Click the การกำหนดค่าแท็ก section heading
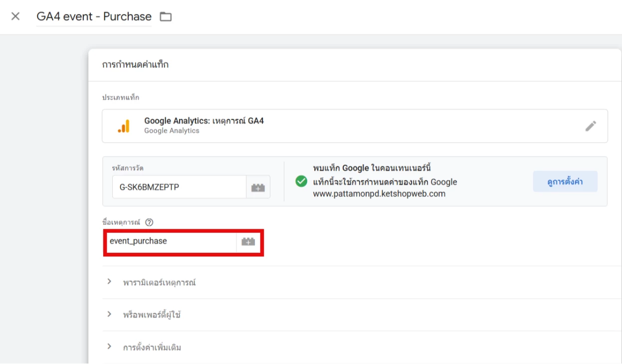622x364 pixels. pyautogui.click(x=135, y=65)
